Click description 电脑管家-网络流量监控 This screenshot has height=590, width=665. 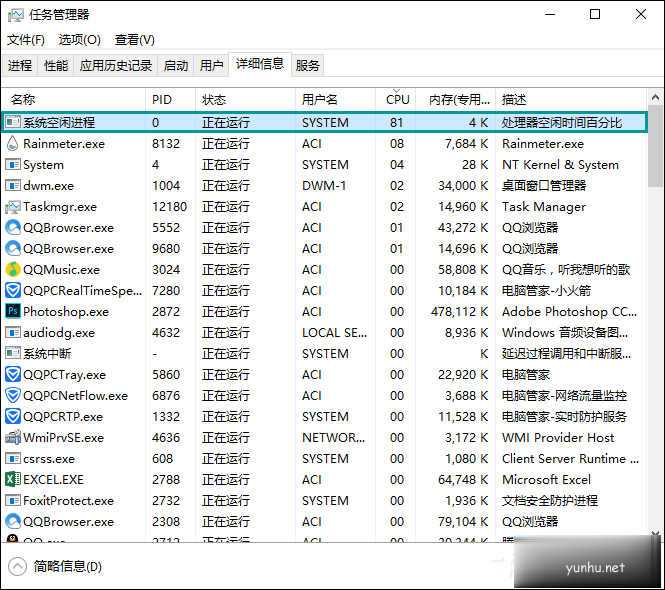click(564, 396)
